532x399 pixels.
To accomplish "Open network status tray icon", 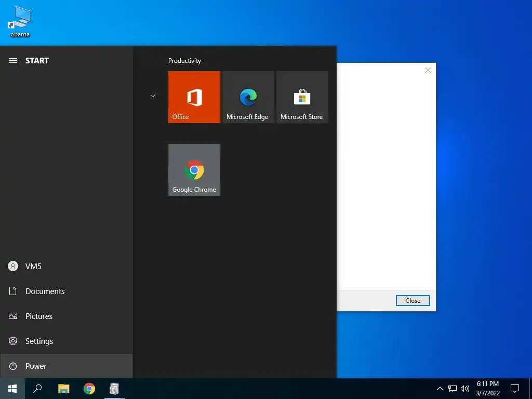I will [x=453, y=389].
